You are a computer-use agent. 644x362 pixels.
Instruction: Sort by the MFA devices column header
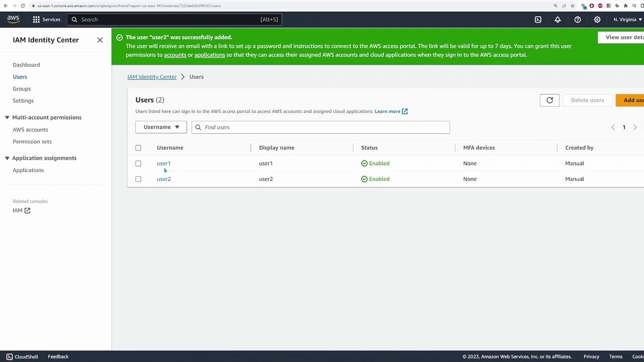(x=479, y=148)
